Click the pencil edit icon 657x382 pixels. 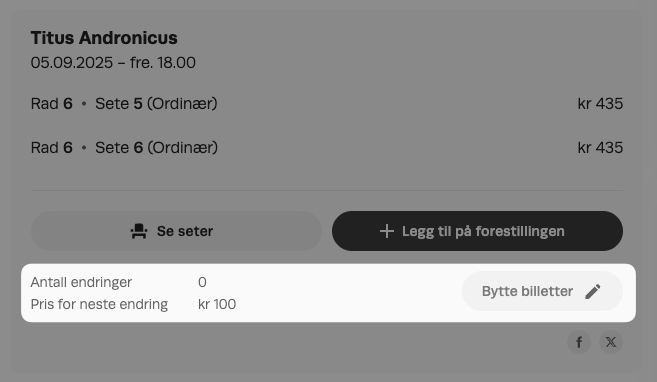[x=593, y=292]
